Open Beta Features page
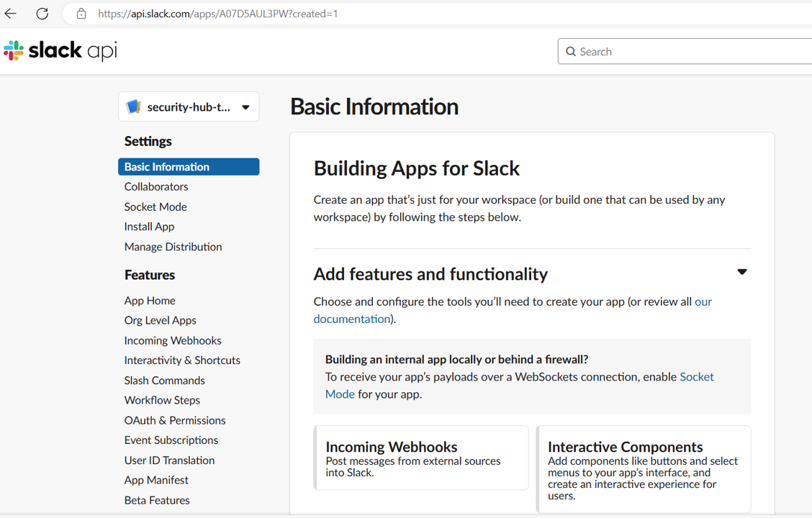Viewport: 812px width, 518px height. point(157,501)
